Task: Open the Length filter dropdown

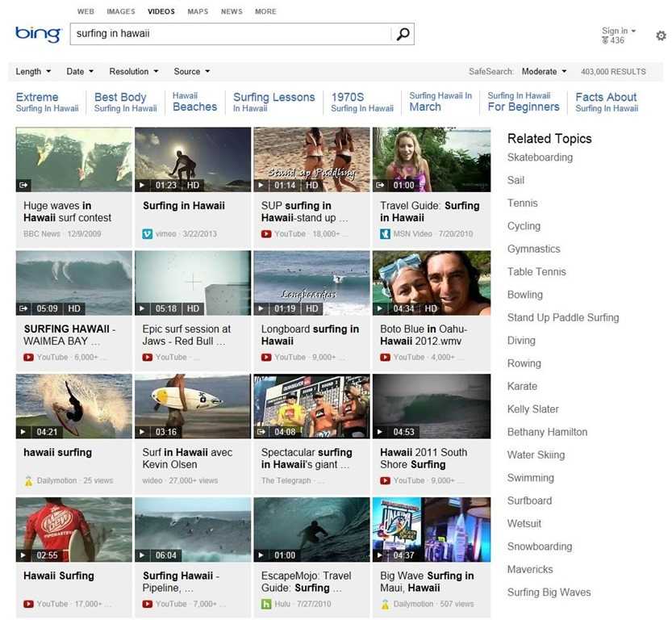Action: [x=32, y=71]
